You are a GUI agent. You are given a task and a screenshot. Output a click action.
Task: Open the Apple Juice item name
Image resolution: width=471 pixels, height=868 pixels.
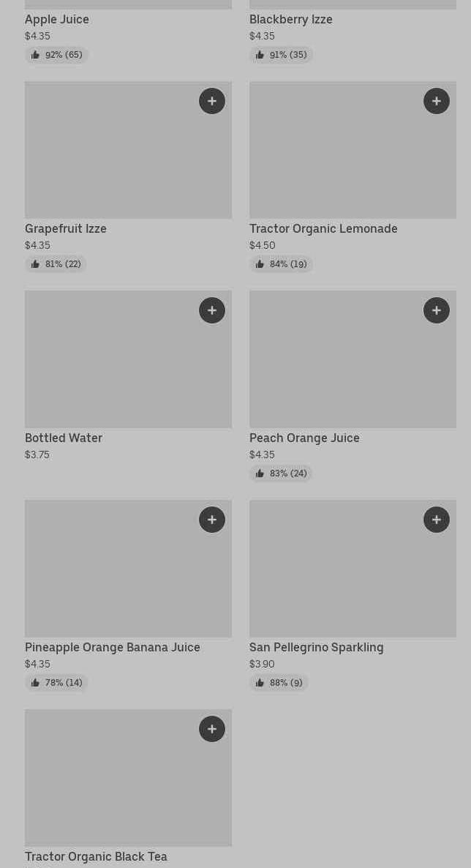57,20
